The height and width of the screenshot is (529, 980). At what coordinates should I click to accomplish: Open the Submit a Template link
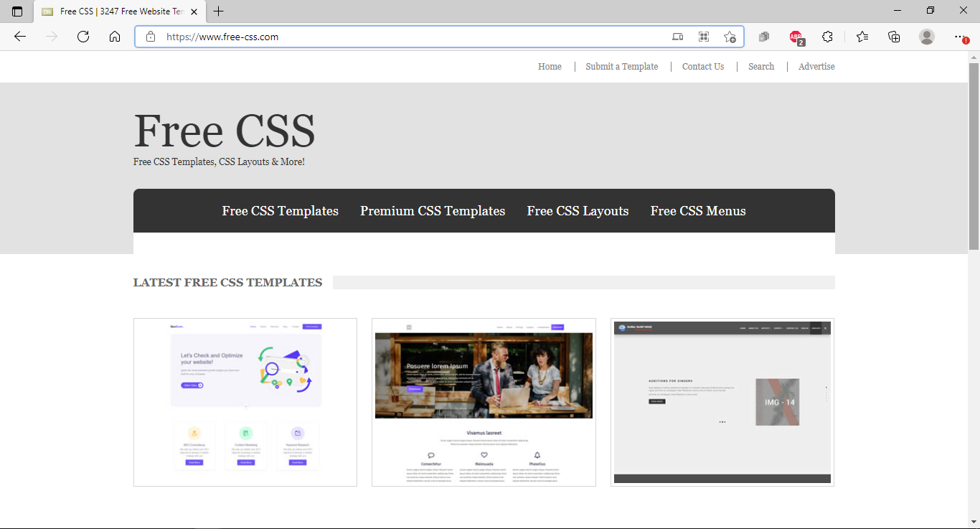pyautogui.click(x=621, y=66)
